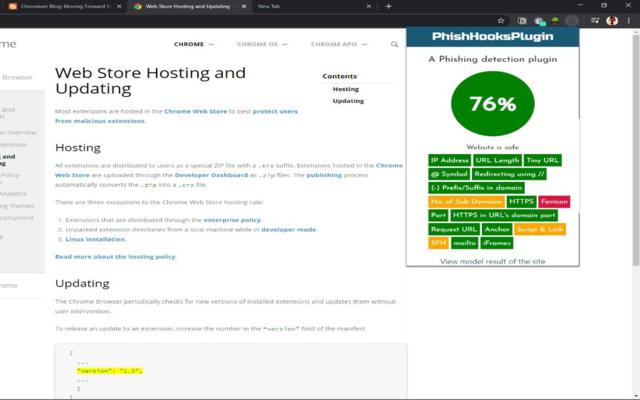The image size is (640, 400).
Task: Jump to Updating in Contents list
Action: (348, 101)
